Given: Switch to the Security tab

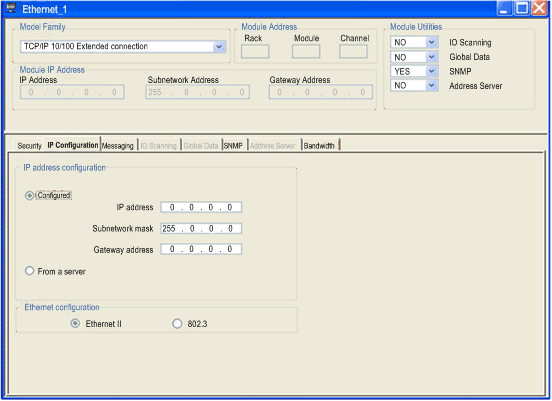Looking at the screenshot, I should point(30,146).
